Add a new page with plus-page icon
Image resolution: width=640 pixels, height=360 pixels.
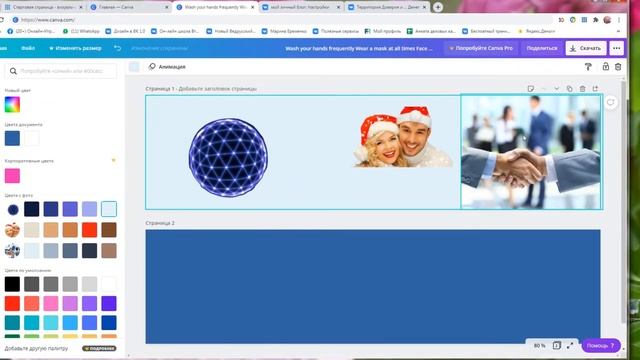[596, 89]
